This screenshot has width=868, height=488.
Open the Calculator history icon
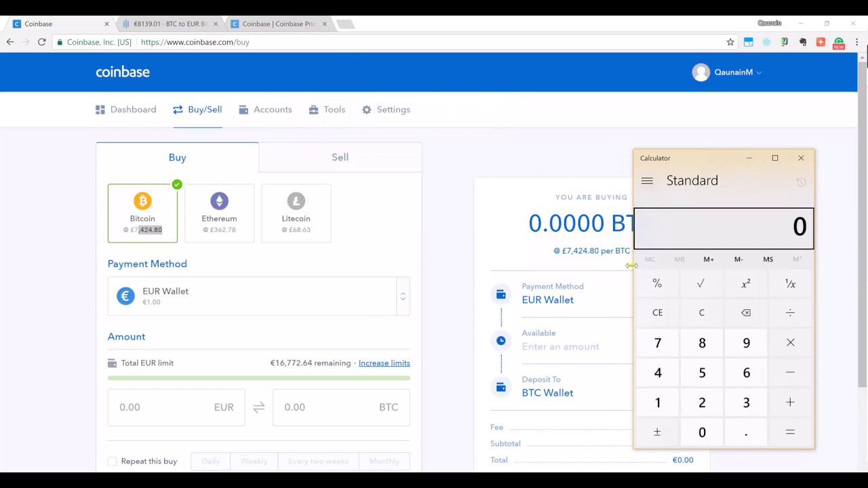(800, 182)
